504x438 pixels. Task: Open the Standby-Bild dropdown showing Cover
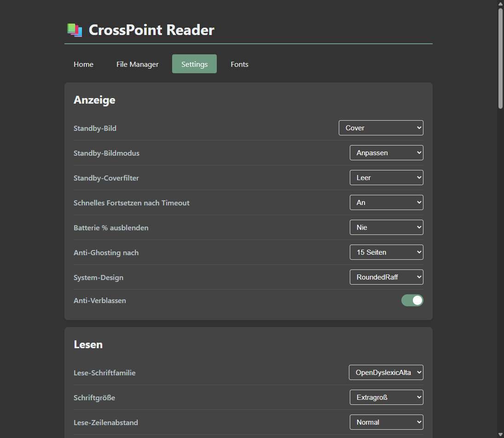381,128
